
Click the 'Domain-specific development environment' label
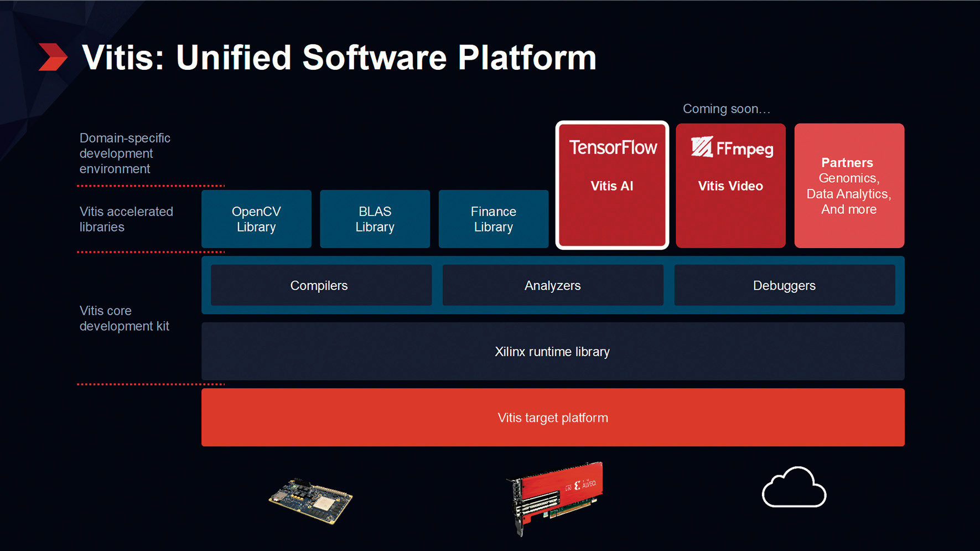(x=125, y=153)
